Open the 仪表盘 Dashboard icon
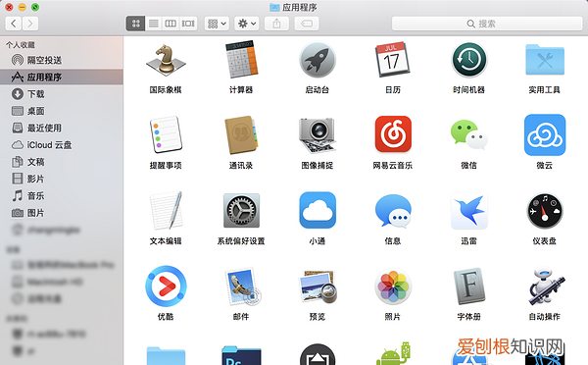This screenshot has height=365, width=588. tap(545, 211)
